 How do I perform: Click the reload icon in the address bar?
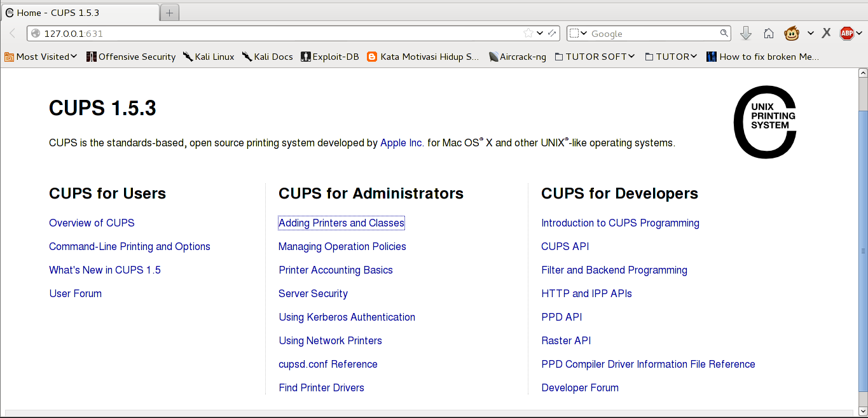(552, 33)
